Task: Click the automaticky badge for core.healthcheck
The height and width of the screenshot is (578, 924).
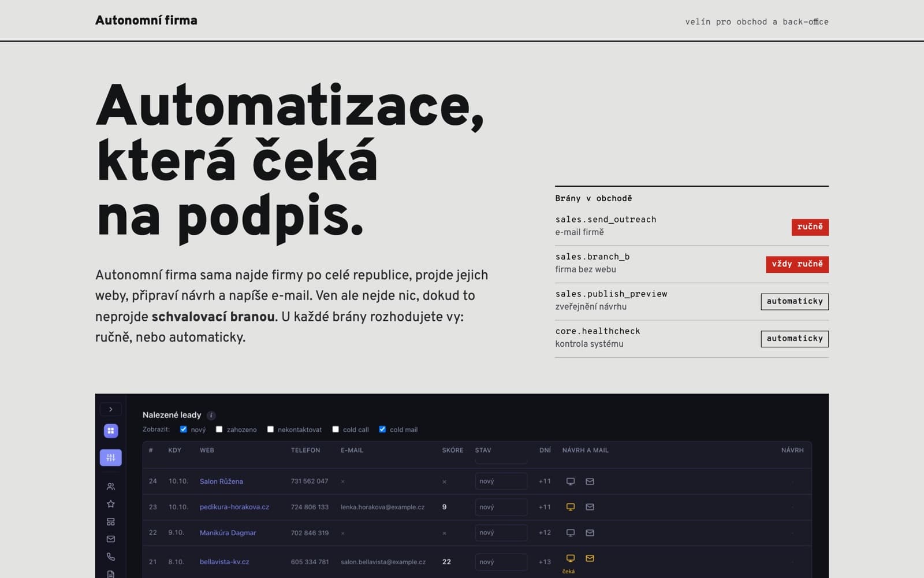Action: point(795,339)
